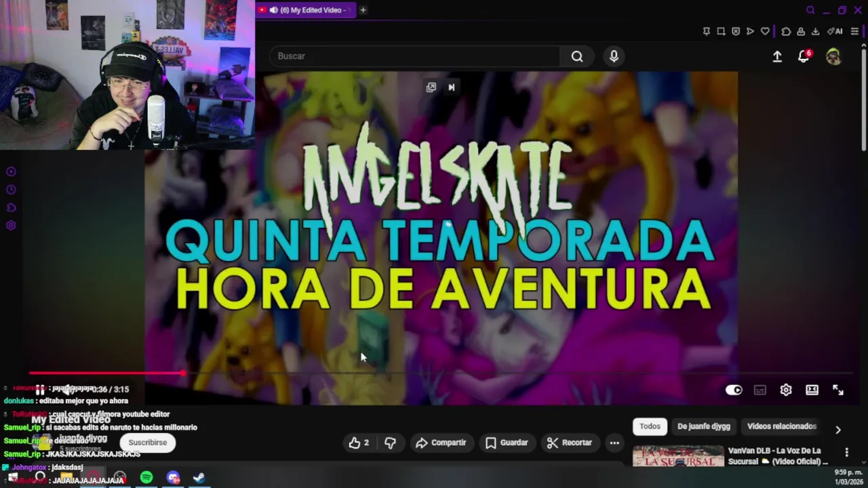This screenshot has width=868, height=488.
Task: Open the YouTube upload icon
Action: point(777,57)
